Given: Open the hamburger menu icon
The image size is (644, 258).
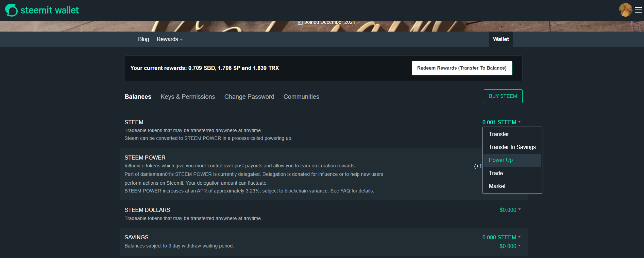Looking at the screenshot, I should coord(639,10).
